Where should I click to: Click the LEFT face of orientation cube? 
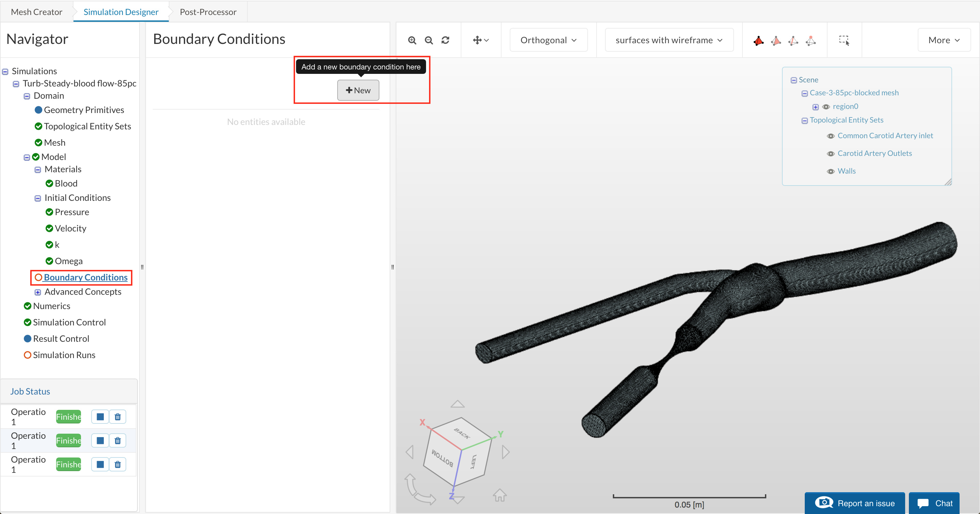click(474, 461)
